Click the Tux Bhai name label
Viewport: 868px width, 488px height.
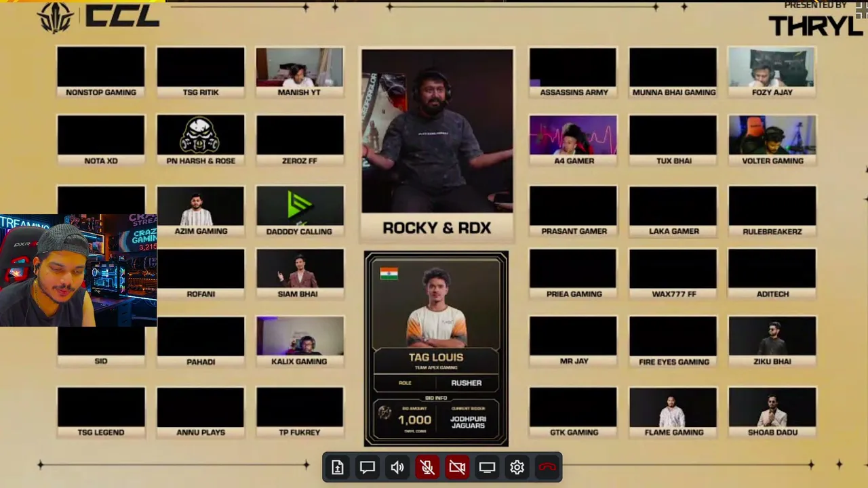tap(673, 161)
